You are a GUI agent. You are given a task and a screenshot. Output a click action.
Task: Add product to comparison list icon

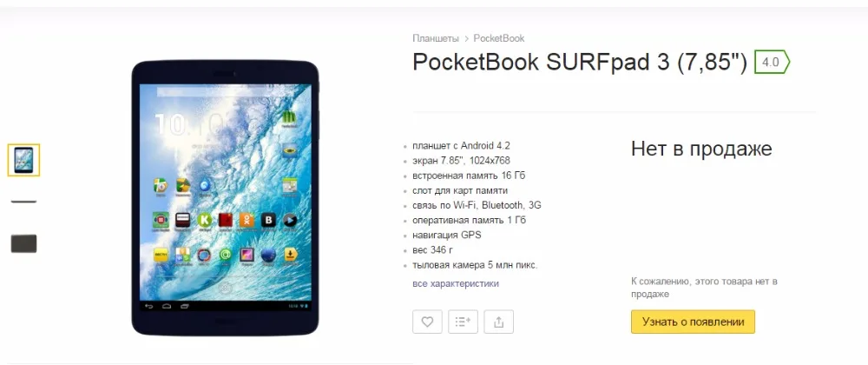click(463, 322)
